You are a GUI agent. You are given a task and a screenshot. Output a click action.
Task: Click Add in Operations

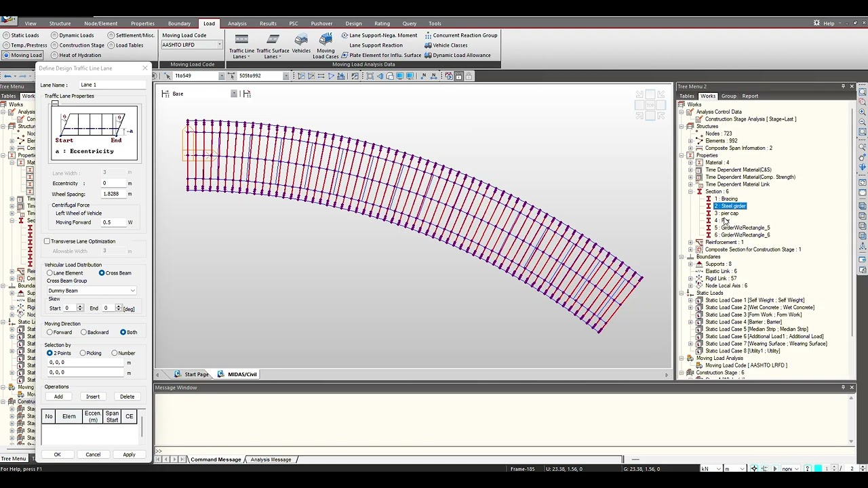[x=58, y=396]
